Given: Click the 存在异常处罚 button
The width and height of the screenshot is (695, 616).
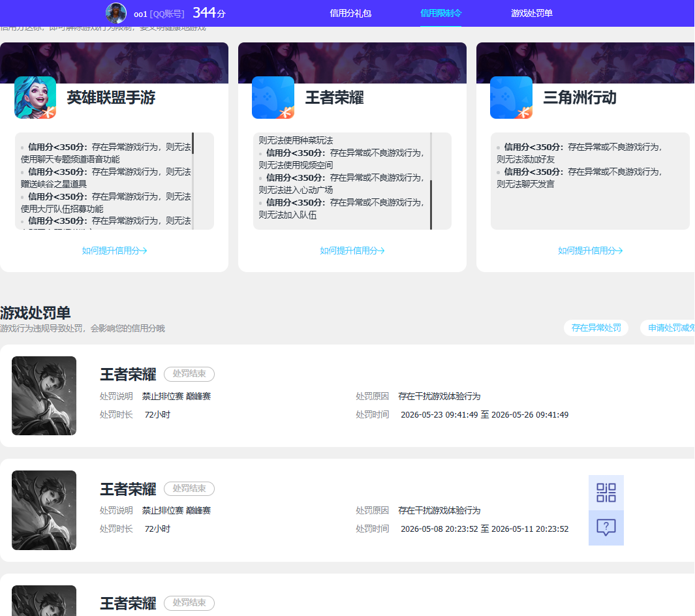Looking at the screenshot, I should pos(596,328).
